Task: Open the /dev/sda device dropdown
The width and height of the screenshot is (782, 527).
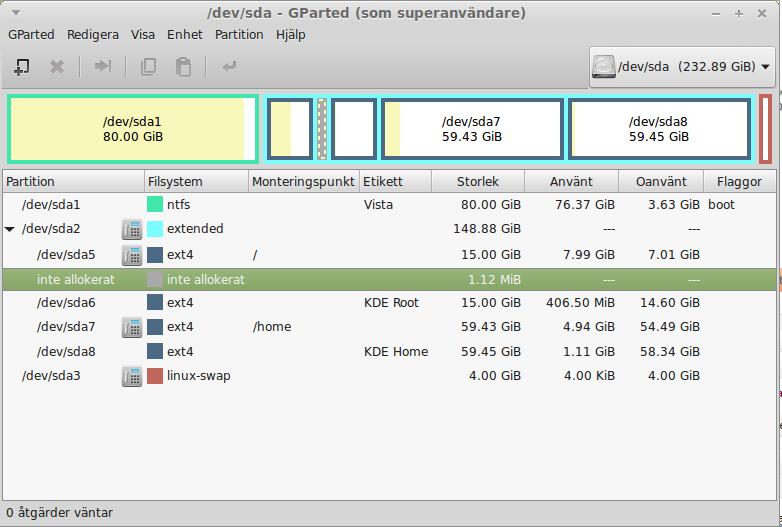Action: [x=682, y=67]
